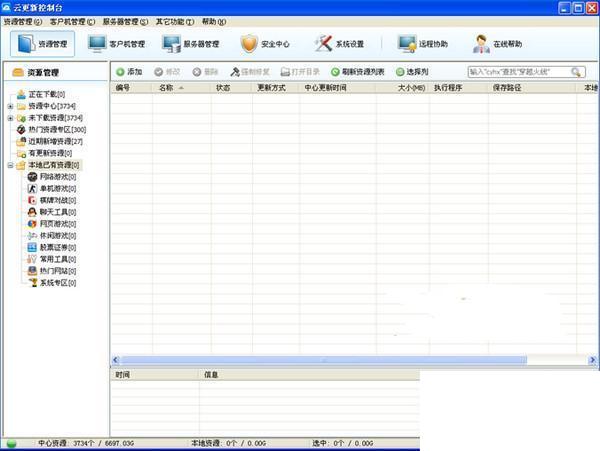Select 未下载资源[3734] tree node
The height and width of the screenshot is (451, 600).
[55, 118]
